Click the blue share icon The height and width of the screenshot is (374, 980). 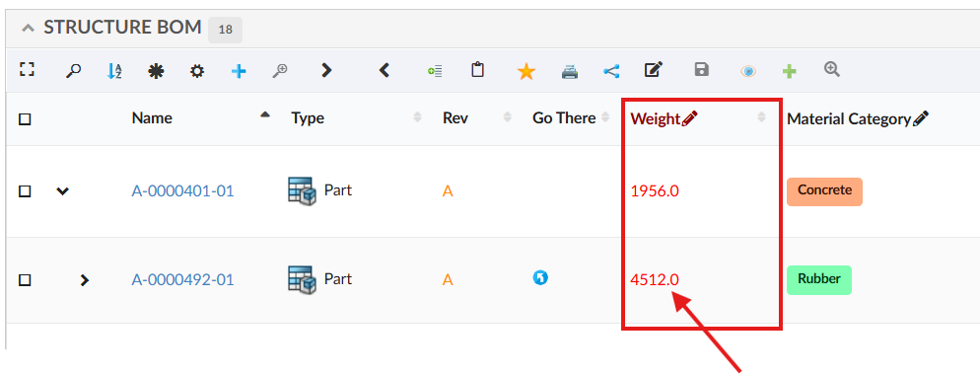(x=611, y=71)
